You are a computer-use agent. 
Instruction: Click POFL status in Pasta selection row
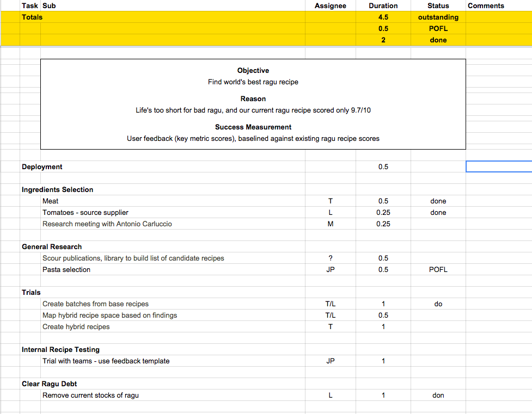click(x=438, y=269)
